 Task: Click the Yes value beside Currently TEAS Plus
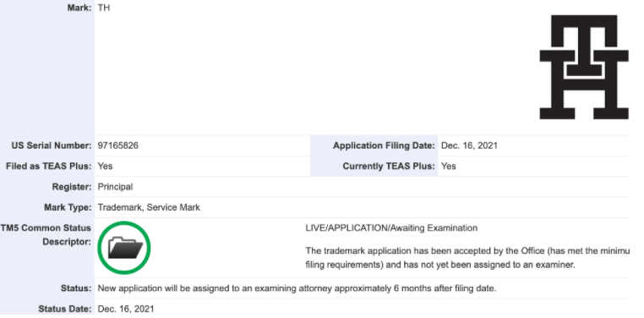449,166
